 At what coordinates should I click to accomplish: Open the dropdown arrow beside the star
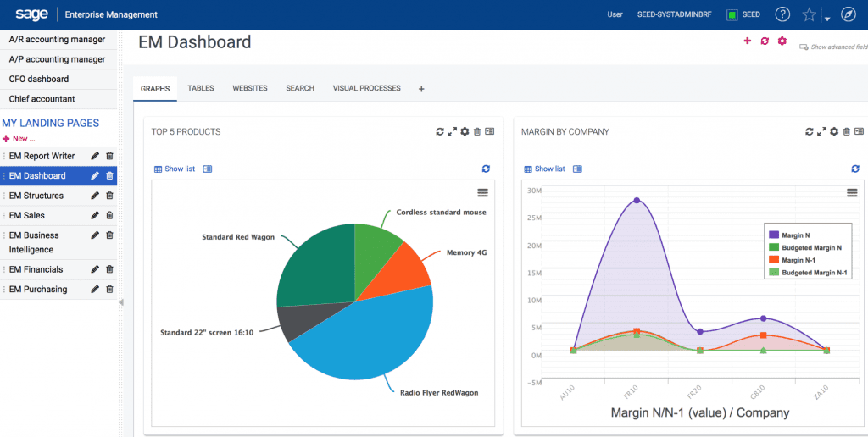(827, 19)
